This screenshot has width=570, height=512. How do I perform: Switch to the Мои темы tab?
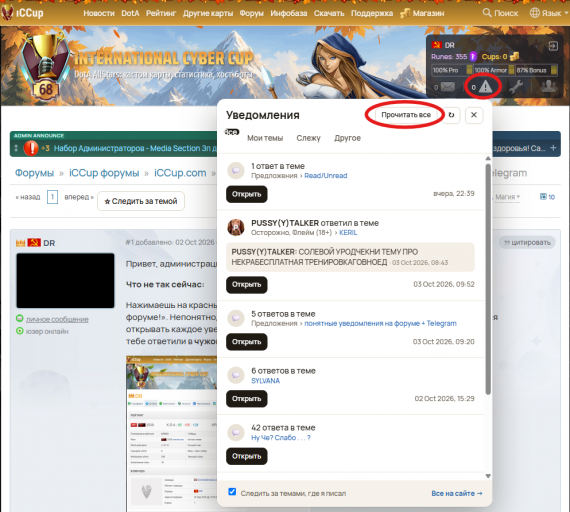point(265,138)
